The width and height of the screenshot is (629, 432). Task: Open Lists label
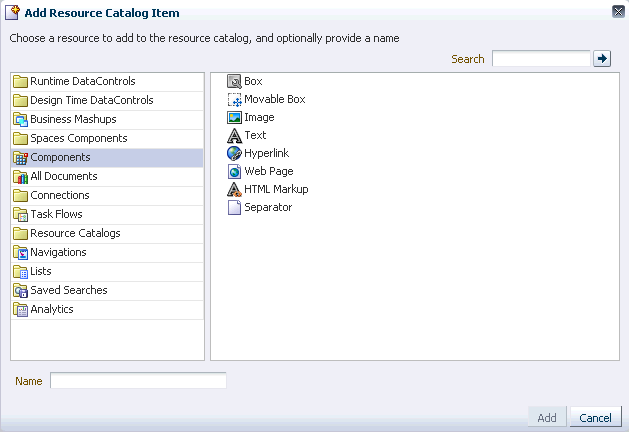[x=41, y=272]
